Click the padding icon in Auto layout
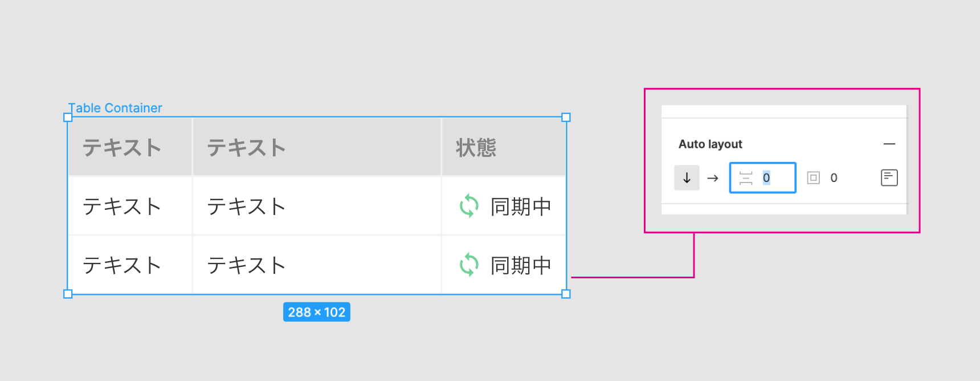 pos(813,178)
